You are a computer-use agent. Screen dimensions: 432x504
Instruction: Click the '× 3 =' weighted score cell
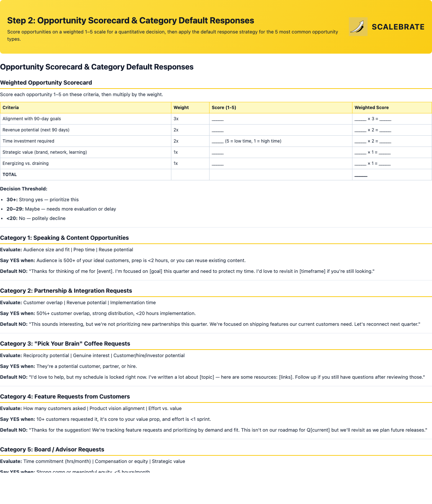click(392, 119)
